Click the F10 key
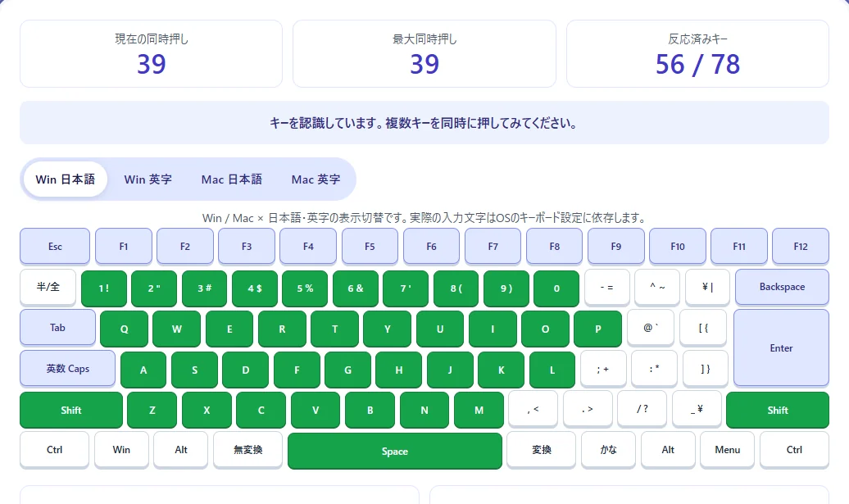The height and width of the screenshot is (504, 849). coord(678,247)
